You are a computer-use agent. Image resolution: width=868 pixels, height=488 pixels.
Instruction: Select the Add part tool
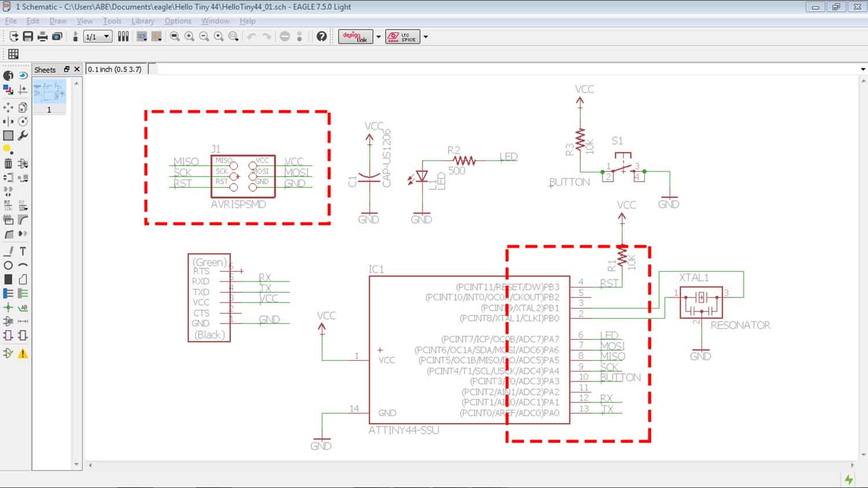pyautogui.click(x=23, y=163)
